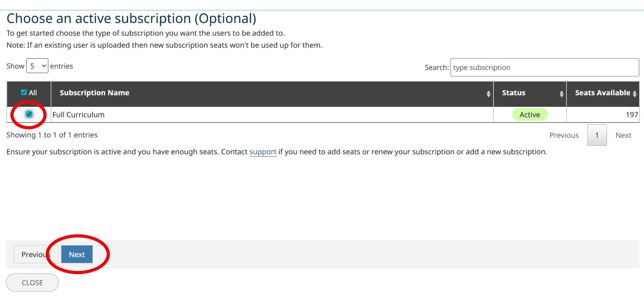Focus the type subscription search field

(545, 67)
